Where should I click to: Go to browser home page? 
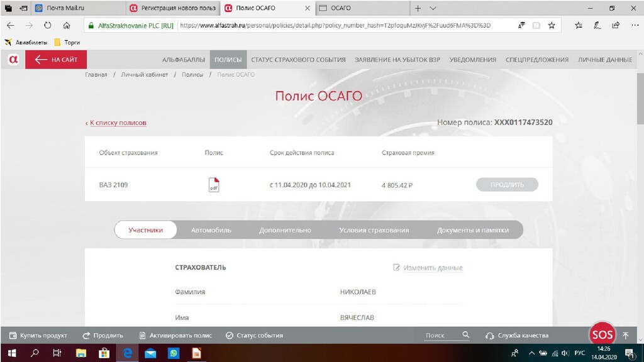point(67,25)
